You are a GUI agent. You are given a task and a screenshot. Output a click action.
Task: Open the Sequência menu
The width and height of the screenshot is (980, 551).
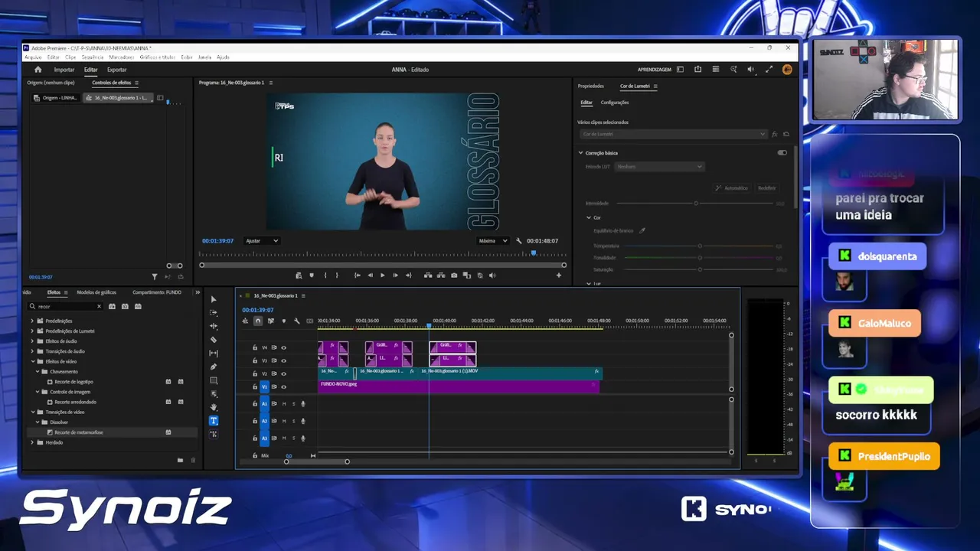[x=93, y=57]
